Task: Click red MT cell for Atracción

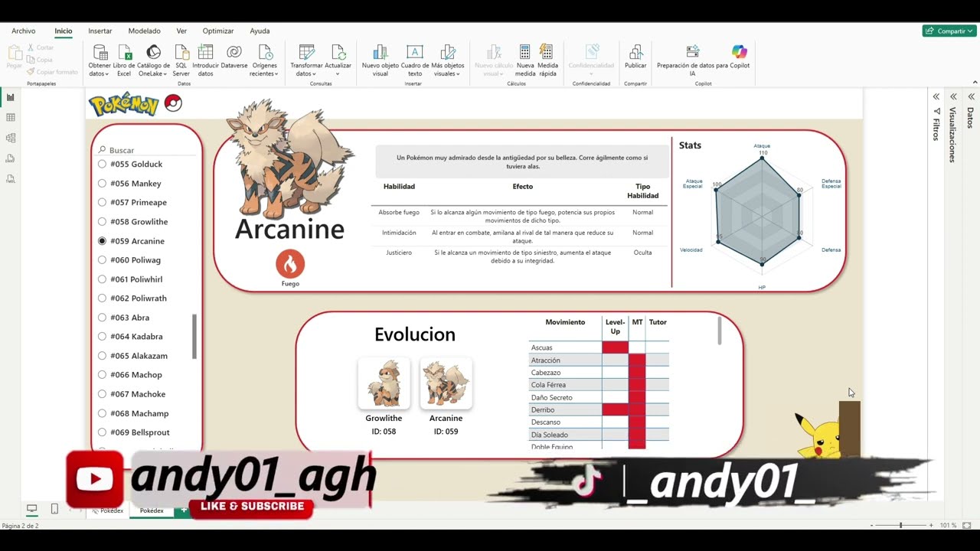Action: [637, 360]
